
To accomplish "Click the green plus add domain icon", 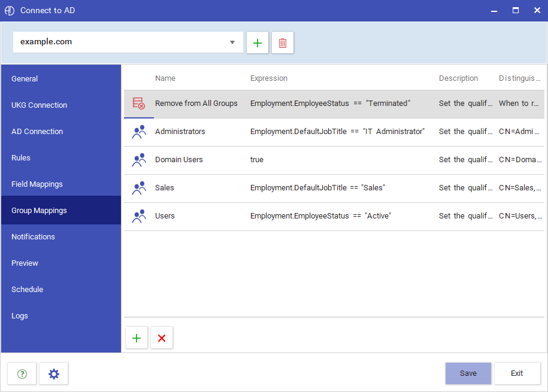I will click(x=257, y=42).
